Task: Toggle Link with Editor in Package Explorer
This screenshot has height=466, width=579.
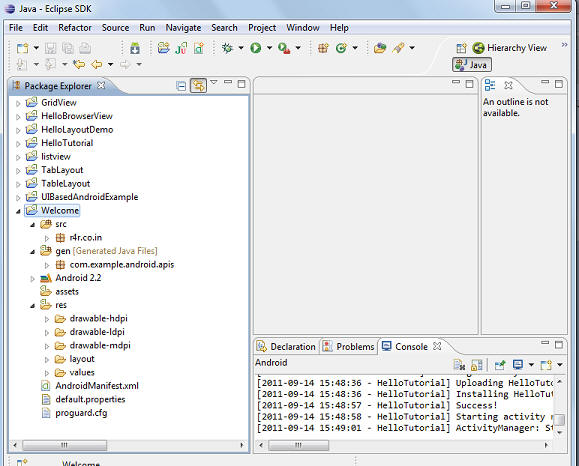Action: point(198,86)
